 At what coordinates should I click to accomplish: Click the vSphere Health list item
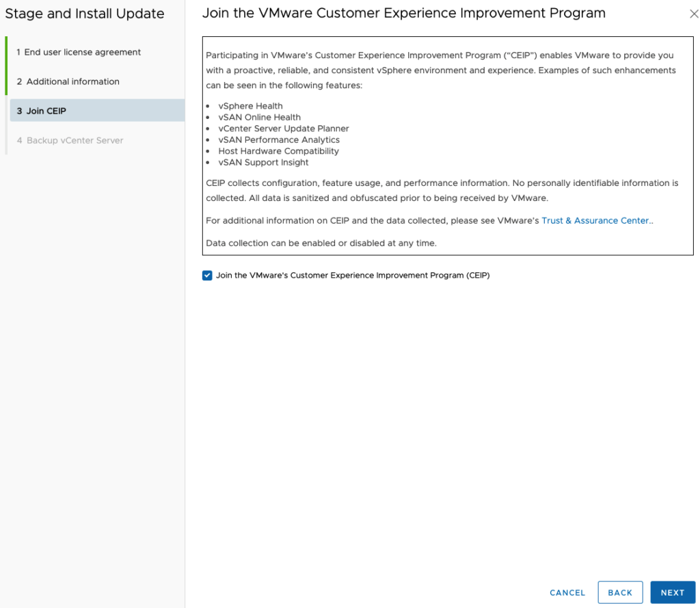(x=250, y=106)
